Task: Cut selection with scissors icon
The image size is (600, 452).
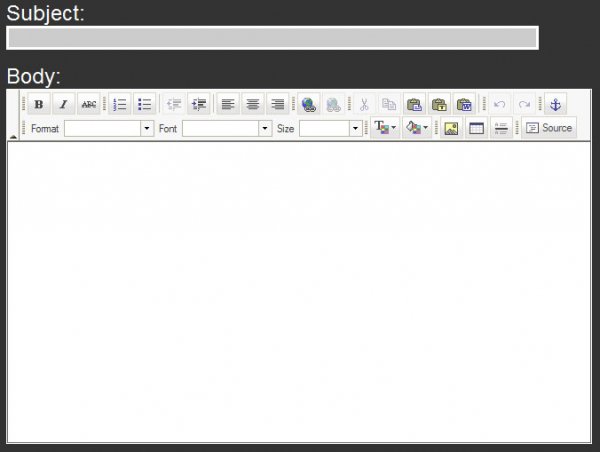Action: click(x=364, y=104)
